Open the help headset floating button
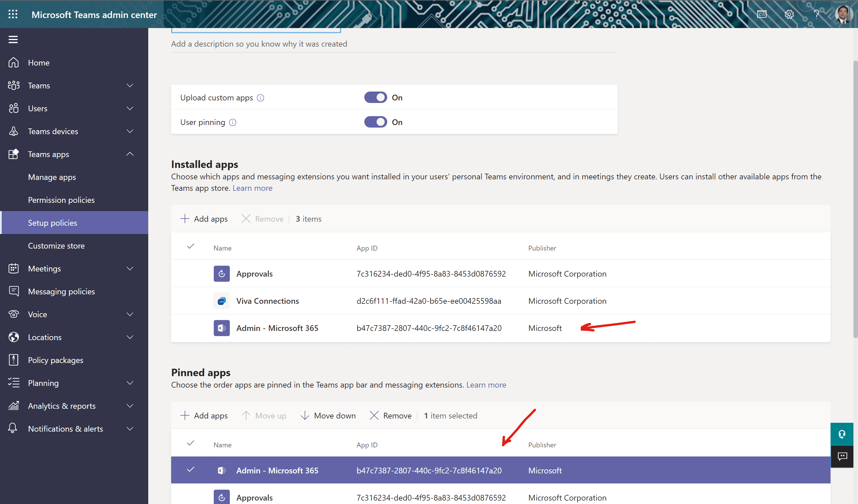This screenshot has height=504, width=858. (x=842, y=434)
